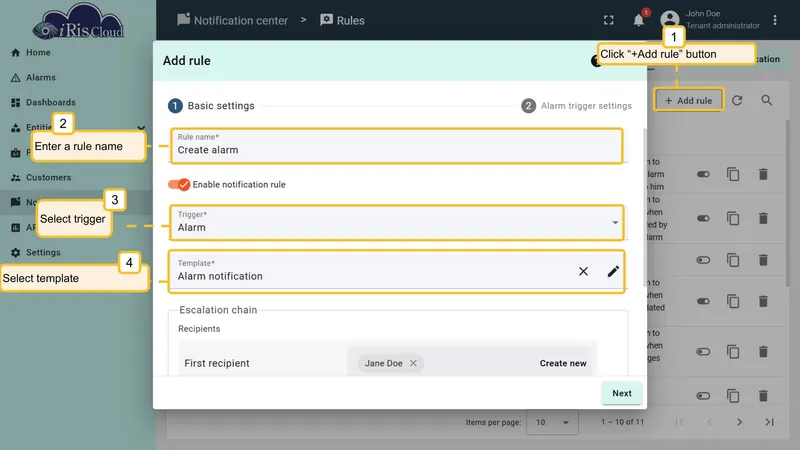Click the Home house icon
The height and width of the screenshot is (450, 800).
15,53
